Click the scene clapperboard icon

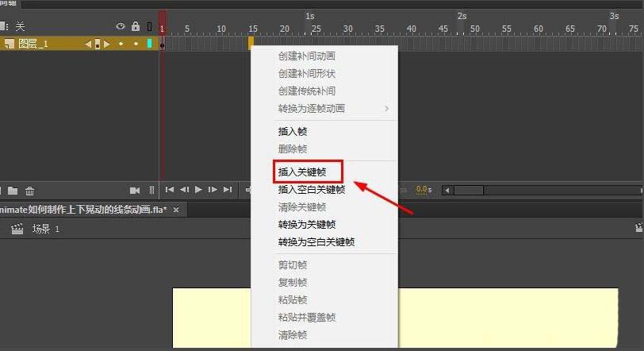click(17, 229)
